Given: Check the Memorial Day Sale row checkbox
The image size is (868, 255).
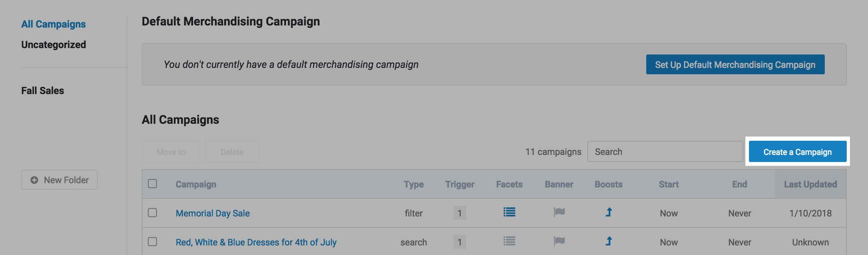Looking at the screenshot, I should pos(152,213).
